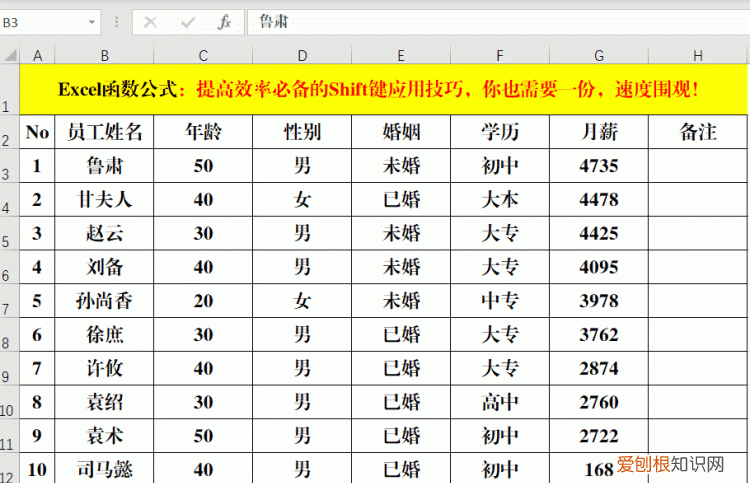Click the 婚姻 header cell
Image resolution: width=750 pixels, height=483 pixels.
(401, 132)
